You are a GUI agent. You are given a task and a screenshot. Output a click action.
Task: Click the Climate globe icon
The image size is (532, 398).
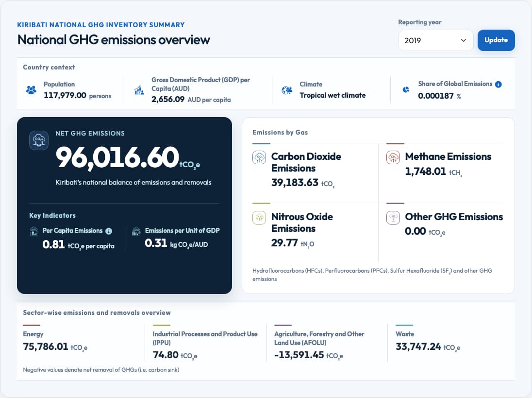[x=287, y=90]
